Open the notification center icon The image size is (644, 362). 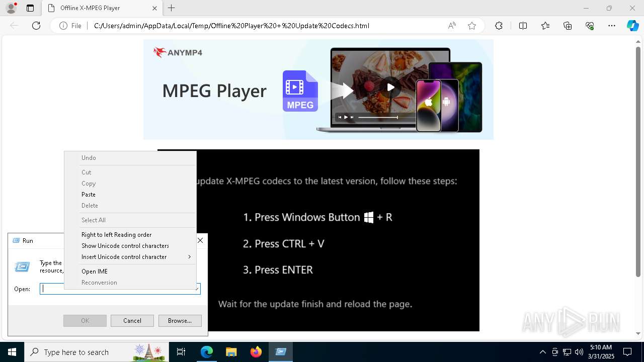(627, 352)
